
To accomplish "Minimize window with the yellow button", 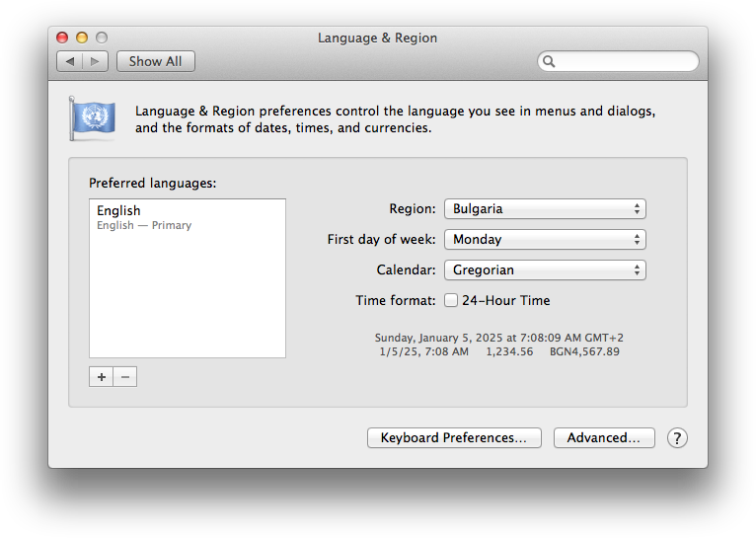I will (x=82, y=38).
